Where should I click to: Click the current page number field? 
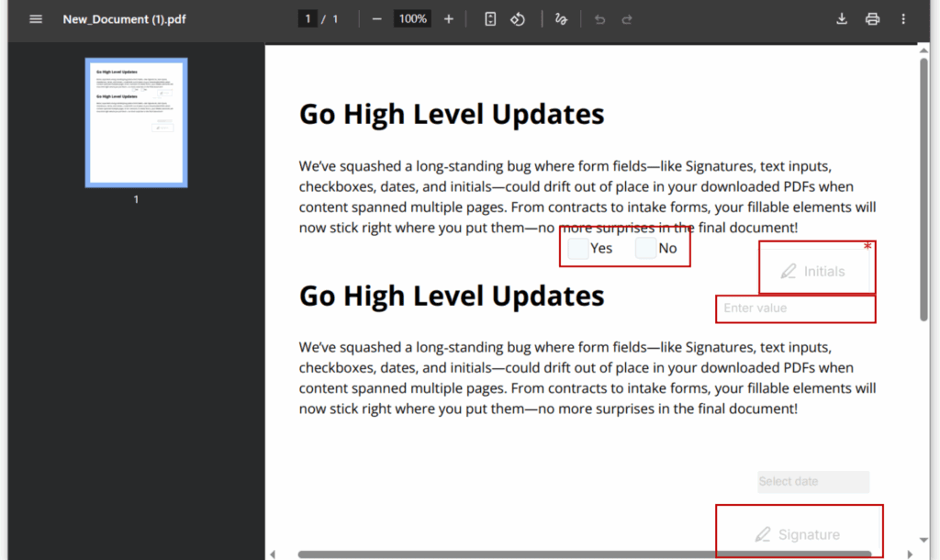[308, 19]
